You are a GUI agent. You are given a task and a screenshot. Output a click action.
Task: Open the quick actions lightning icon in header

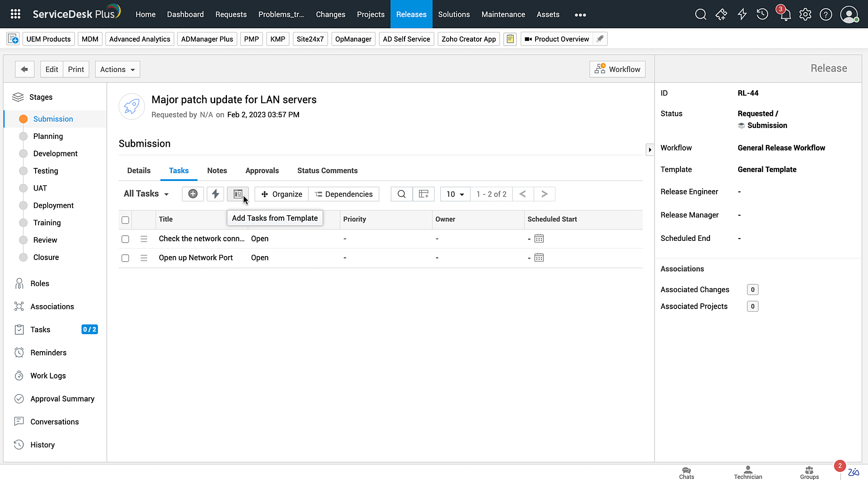(742, 14)
